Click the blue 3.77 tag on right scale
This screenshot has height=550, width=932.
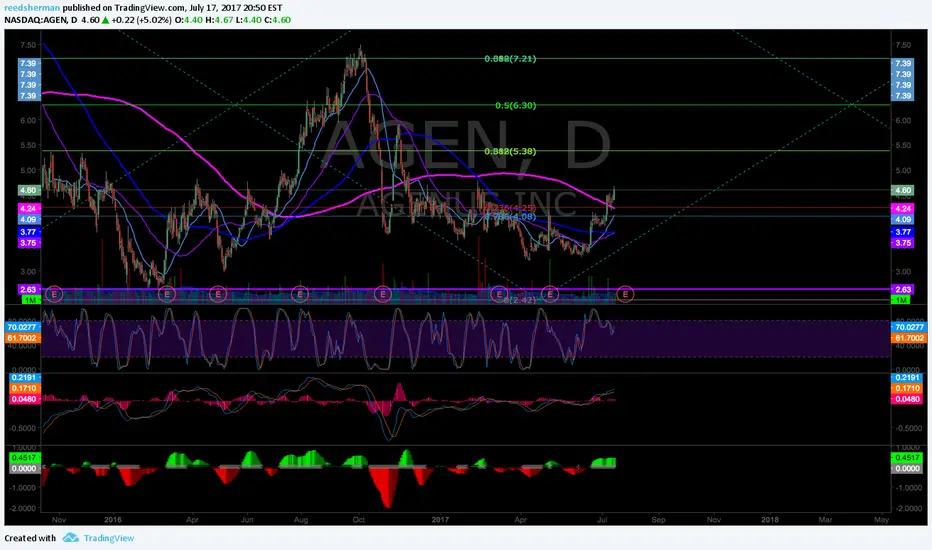coord(903,232)
